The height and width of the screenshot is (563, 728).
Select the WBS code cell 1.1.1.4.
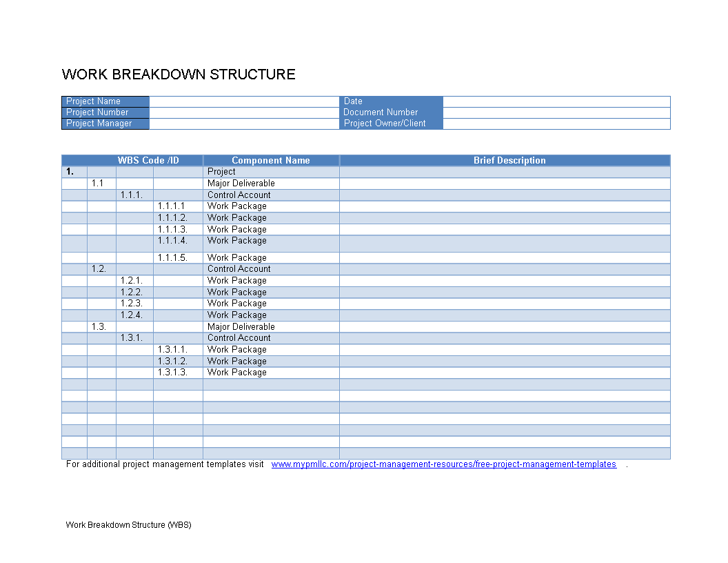pyautogui.click(x=179, y=244)
